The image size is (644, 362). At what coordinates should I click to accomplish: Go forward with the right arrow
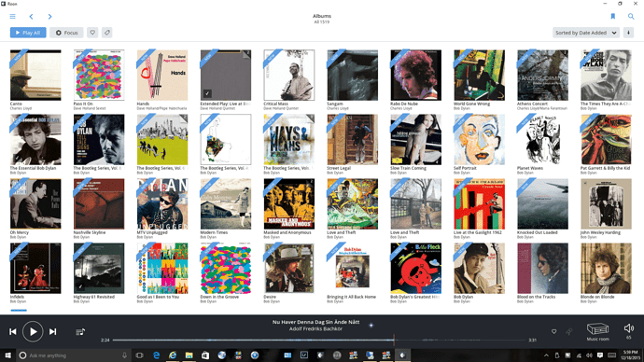(x=49, y=17)
